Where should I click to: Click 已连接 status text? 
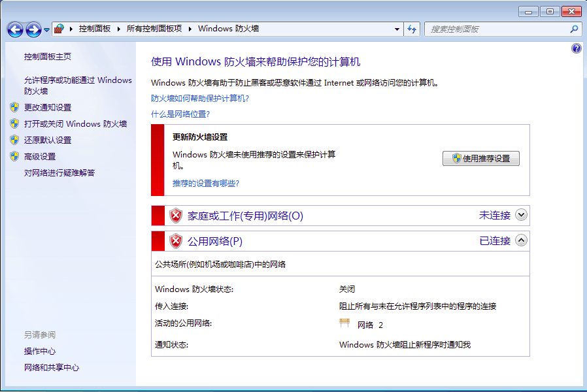tap(495, 240)
